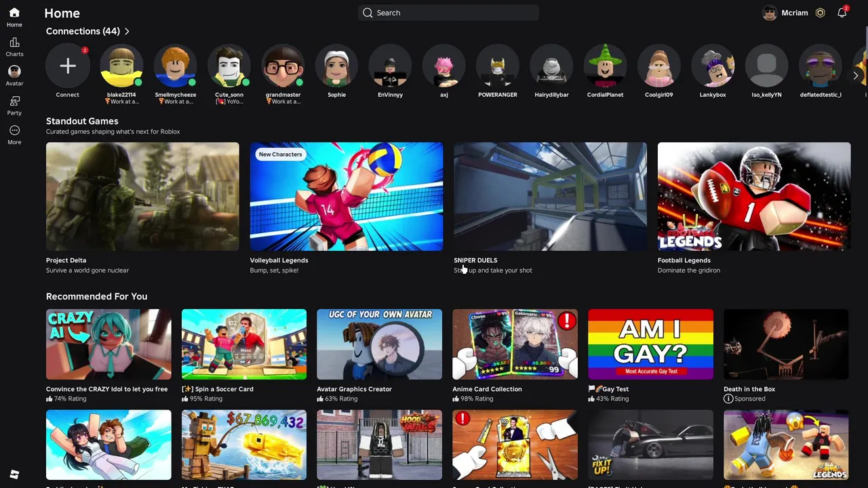Click the search magnifier icon
Screen dimensions: 868x488
(368, 13)
